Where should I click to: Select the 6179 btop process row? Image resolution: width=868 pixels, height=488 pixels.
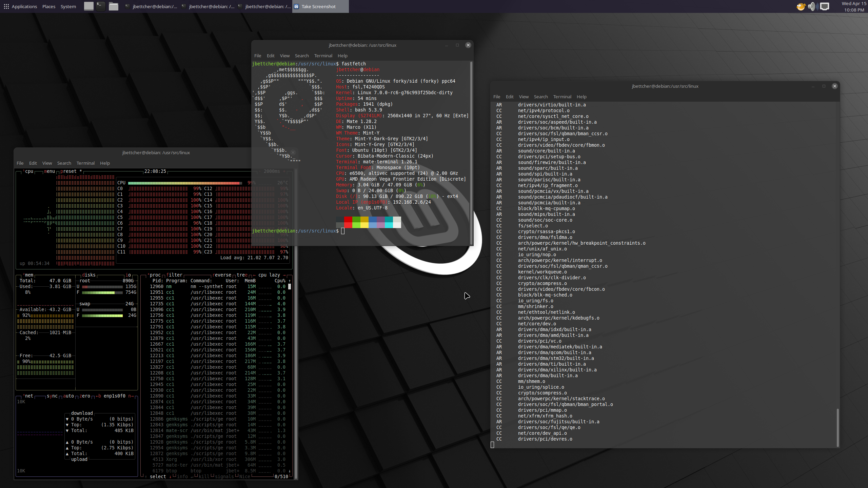click(x=219, y=471)
